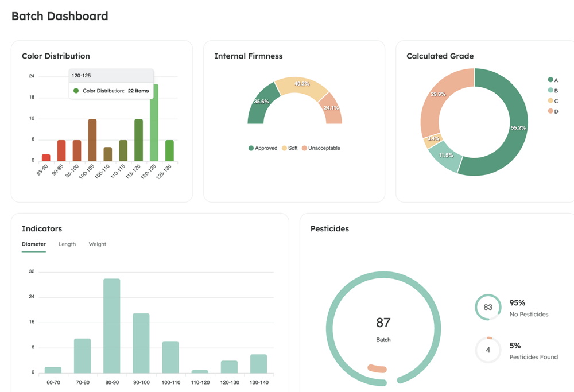This screenshot has height=392, width=574.
Task: Open the Weight indicators tab
Action: [97, 244]
